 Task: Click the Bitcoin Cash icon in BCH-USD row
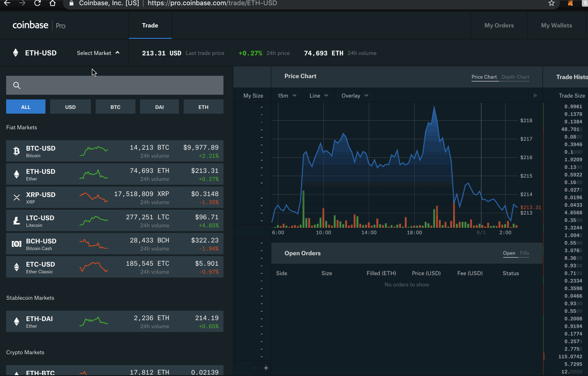pos(17,244)
